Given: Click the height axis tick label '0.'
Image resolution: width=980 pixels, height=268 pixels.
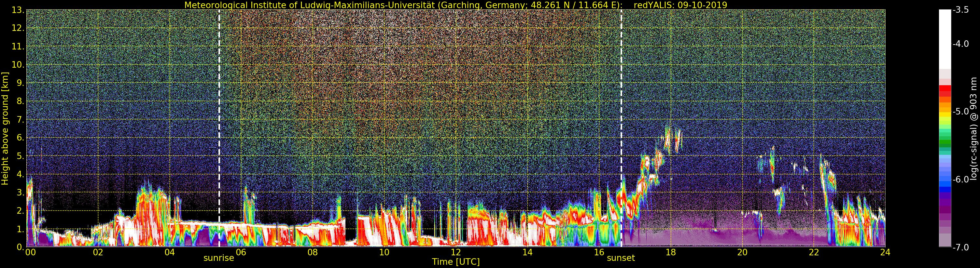Looking at the screenshot, I should coord(20,247).
